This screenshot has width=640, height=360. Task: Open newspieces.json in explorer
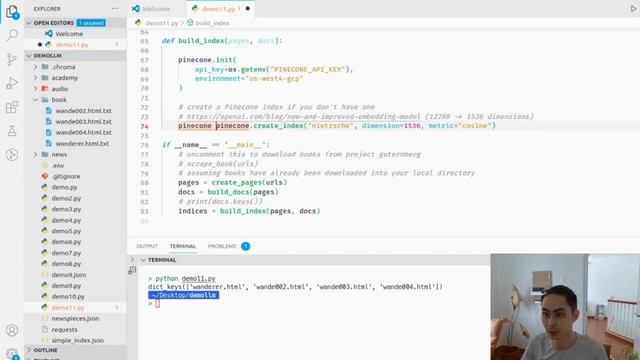75,318
